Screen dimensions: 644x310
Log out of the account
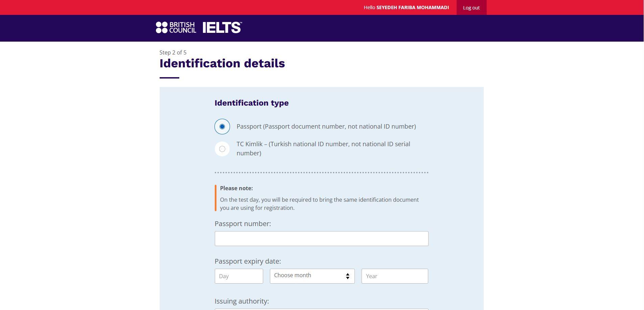click(471, 7)
